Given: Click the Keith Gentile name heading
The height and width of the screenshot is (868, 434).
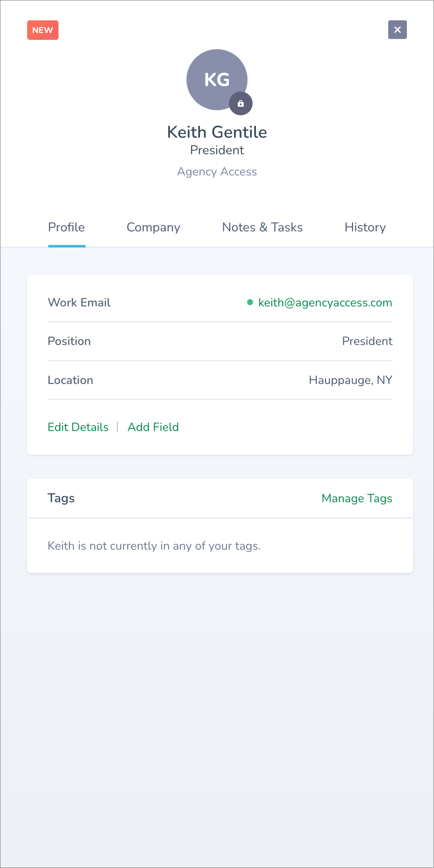Looking at the screenshot, I should (217, 132).
